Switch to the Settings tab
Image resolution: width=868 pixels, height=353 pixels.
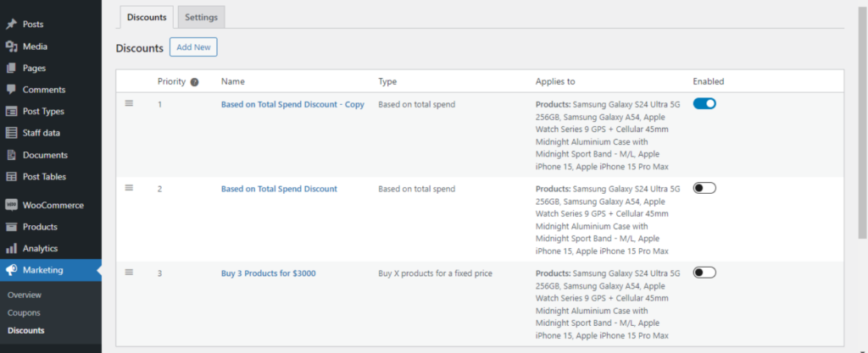tap(201, 17)
